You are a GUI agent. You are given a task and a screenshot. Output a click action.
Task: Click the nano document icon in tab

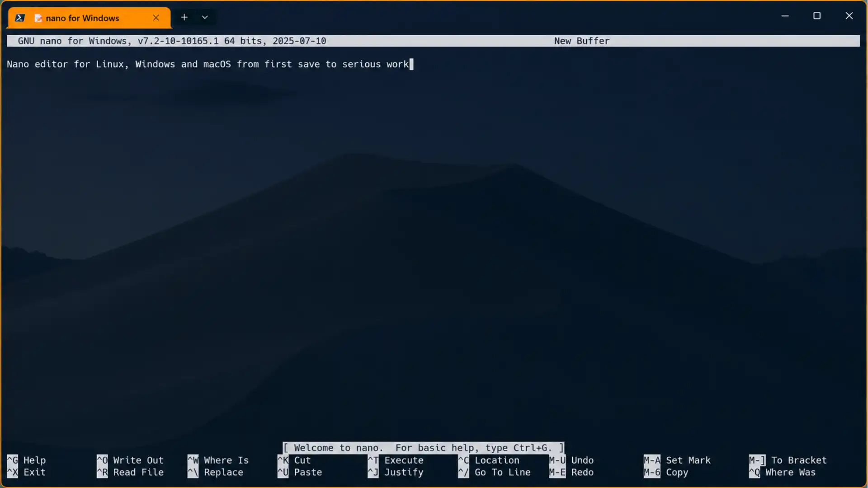[x=38, y=18]
